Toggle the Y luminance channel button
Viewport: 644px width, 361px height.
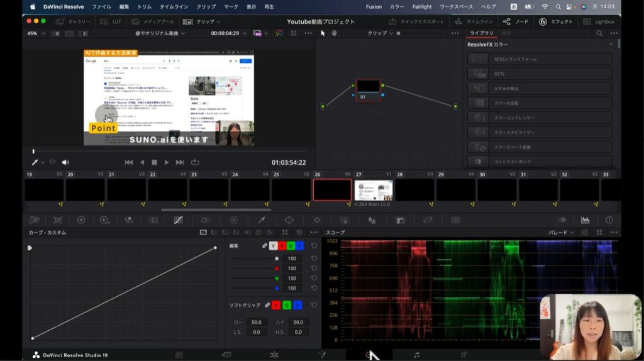tap(274, 246)
